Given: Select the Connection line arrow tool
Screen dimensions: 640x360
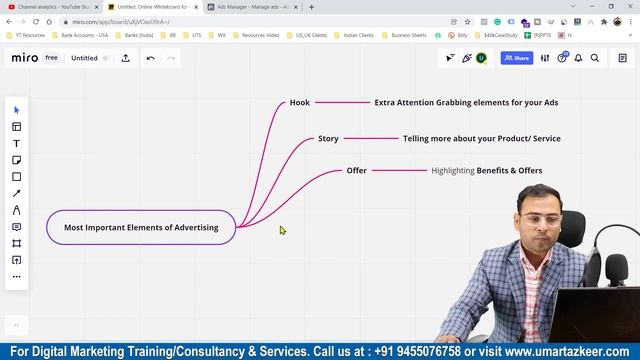Looking at the screenshot, I should click(16, 193).
